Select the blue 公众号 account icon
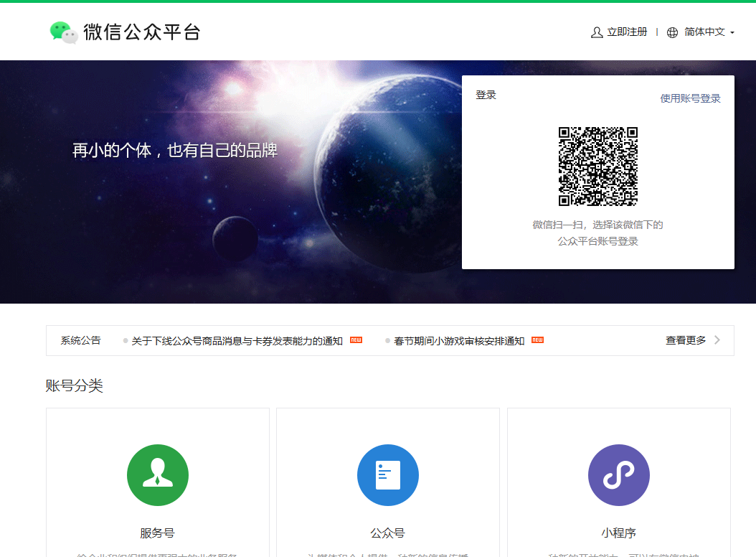Screen dimensions: 756x557 point(387,475)
